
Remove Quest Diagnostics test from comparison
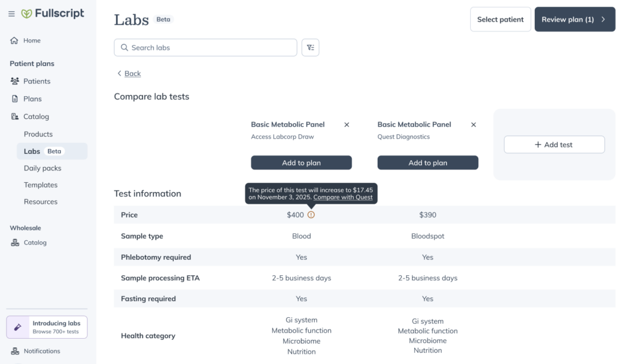click(473, 124)
